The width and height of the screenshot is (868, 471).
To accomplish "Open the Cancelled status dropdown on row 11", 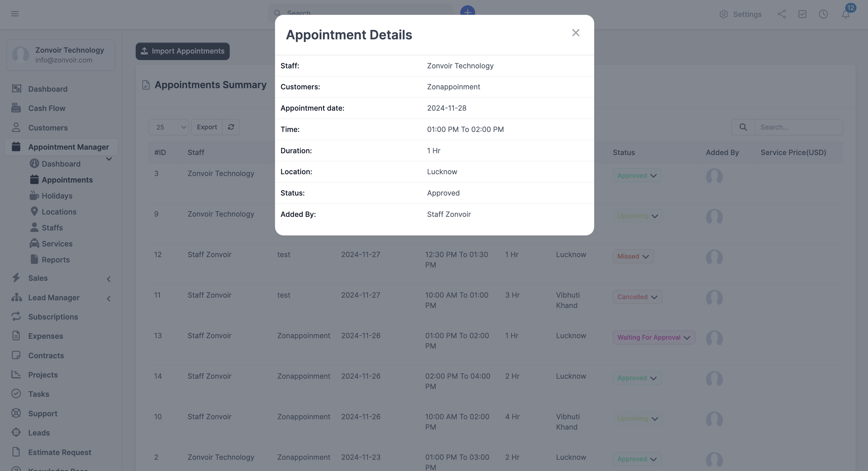I will pos(637,297).
